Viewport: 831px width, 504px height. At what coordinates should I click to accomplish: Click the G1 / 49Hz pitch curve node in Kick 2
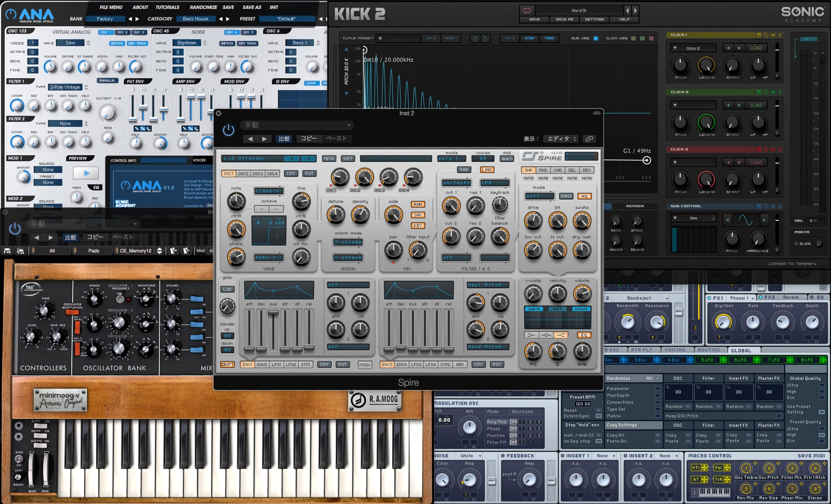(646, 160)
